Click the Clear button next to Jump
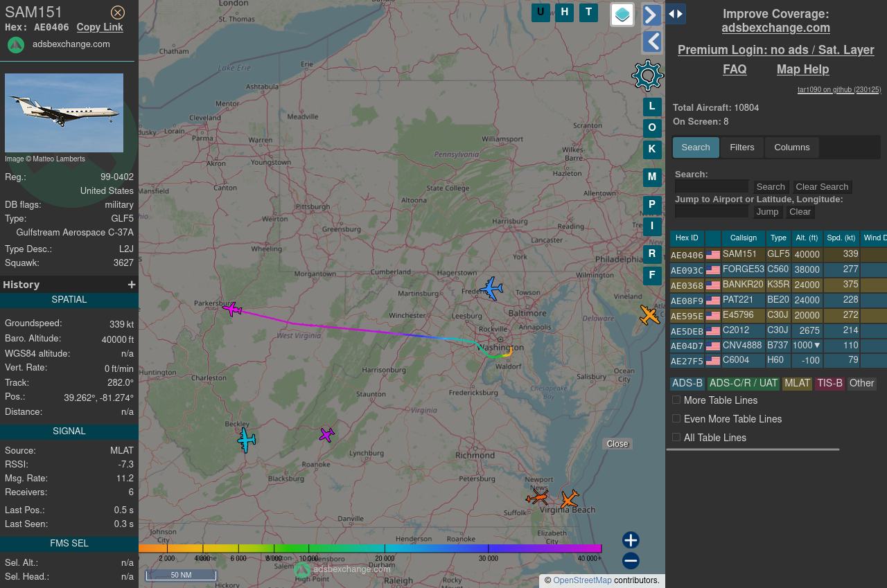The width and height of the screenshot is (887, 588). coord(800,212)
